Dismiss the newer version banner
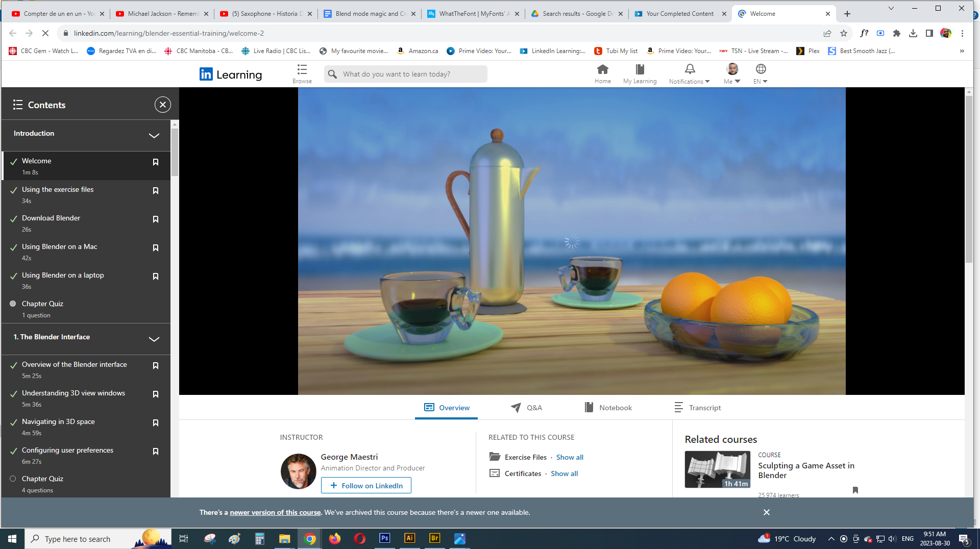980x549 pixels. point(766,512)
